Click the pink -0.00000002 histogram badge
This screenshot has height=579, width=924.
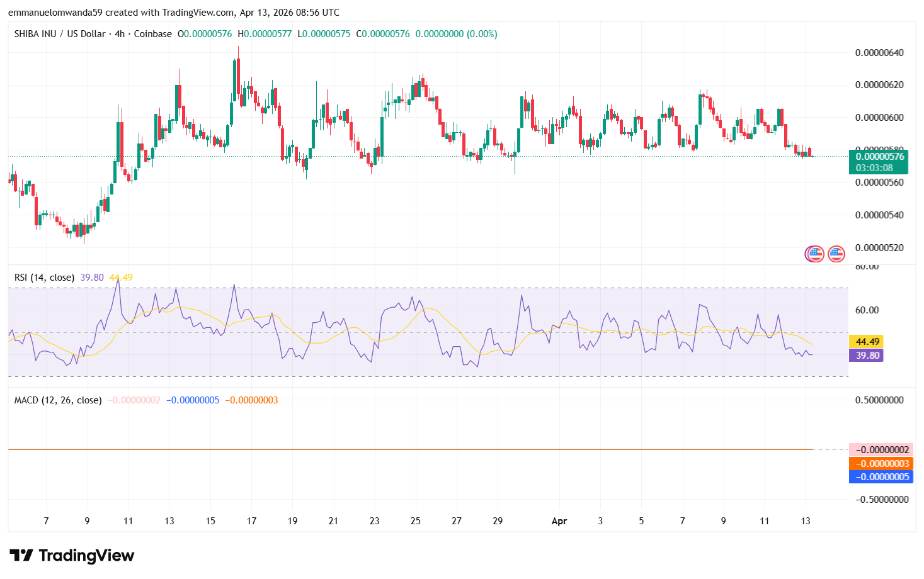tap(881, 450)
